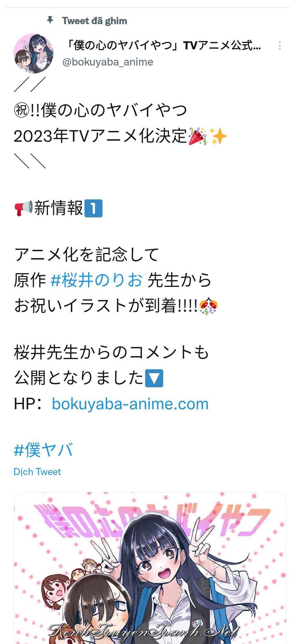The image size is (290, 644).
Task: Open the celebration illustration image
Action: (150, 568)
